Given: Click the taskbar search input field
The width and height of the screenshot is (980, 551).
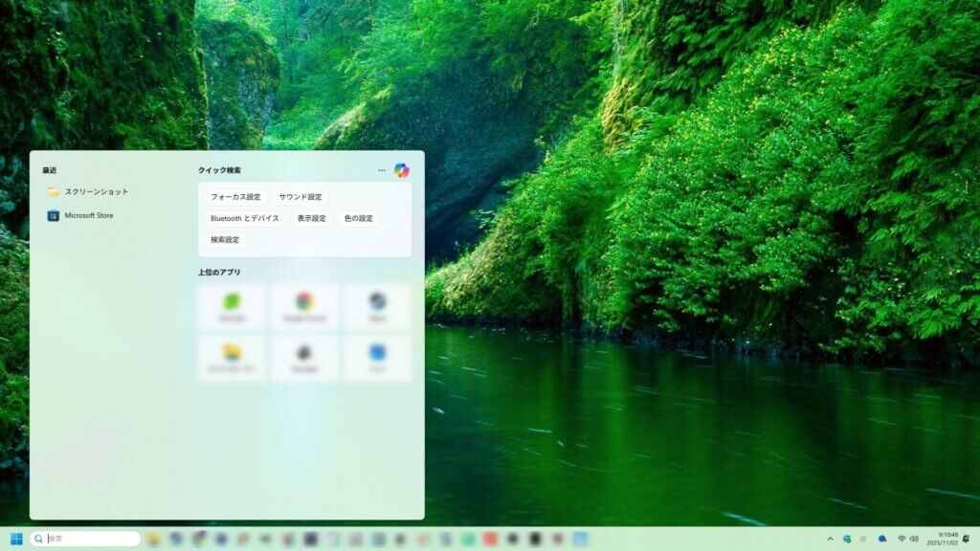Looking at the screenshot, I should [x=91, y=539].
